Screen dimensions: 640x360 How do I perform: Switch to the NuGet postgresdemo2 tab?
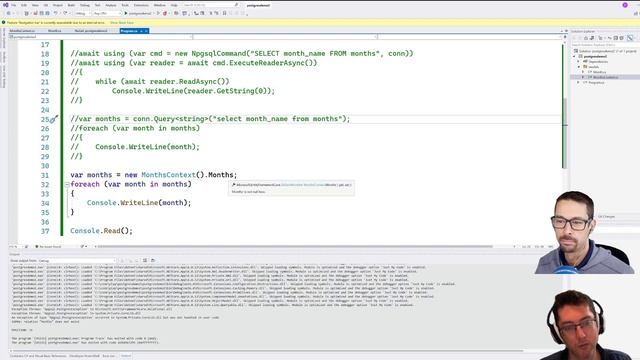point(91,31)
